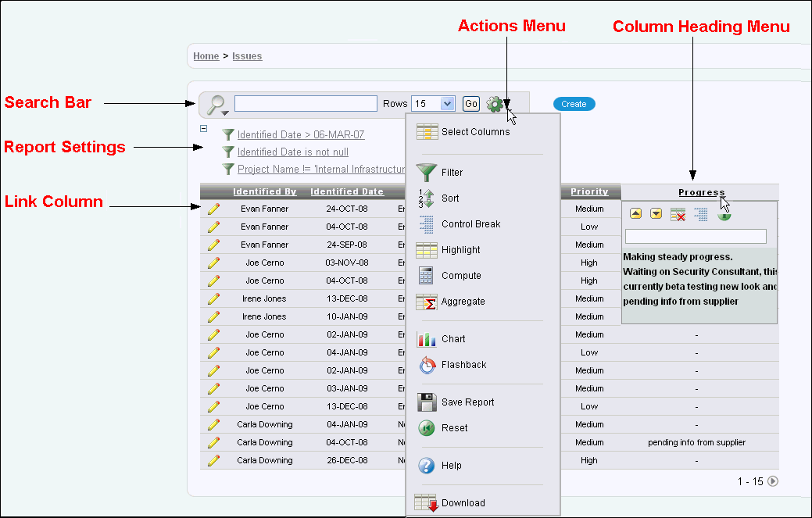
Task: Click Control Break icon in Progress column menu
Action: [x=700, y=214]
